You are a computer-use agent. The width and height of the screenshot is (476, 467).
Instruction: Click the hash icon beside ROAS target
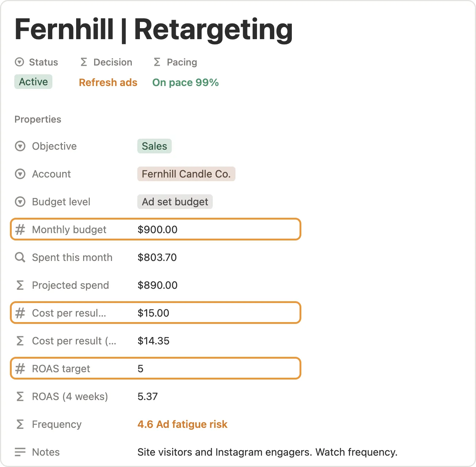pyautogui.click(x=20, y=369)
